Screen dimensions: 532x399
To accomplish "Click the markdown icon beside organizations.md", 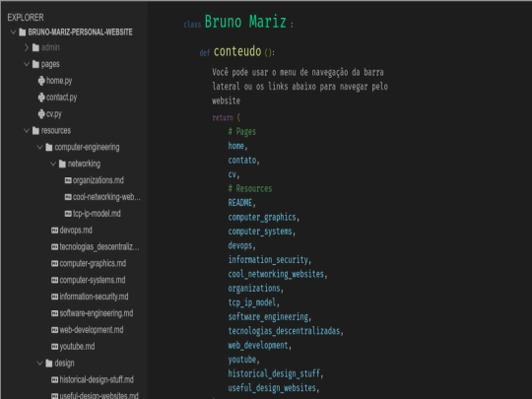I will coord(68,180).
